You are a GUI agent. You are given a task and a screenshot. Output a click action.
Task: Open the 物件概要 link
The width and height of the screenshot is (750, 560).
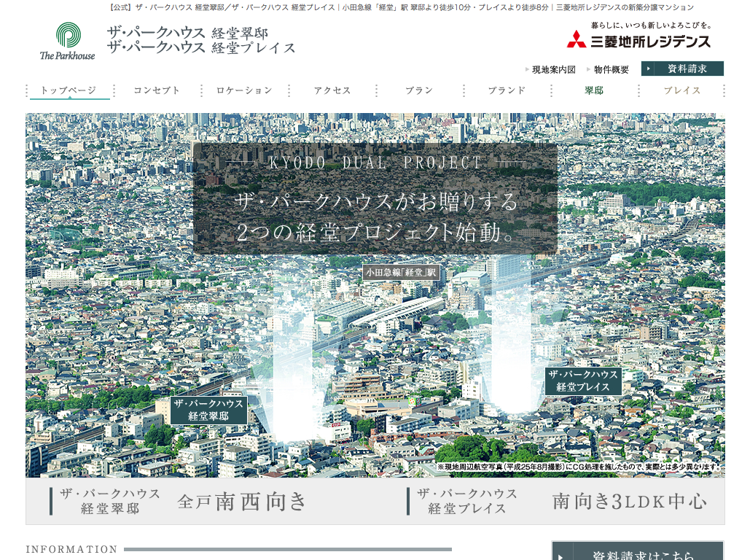[x=611, y=69]
